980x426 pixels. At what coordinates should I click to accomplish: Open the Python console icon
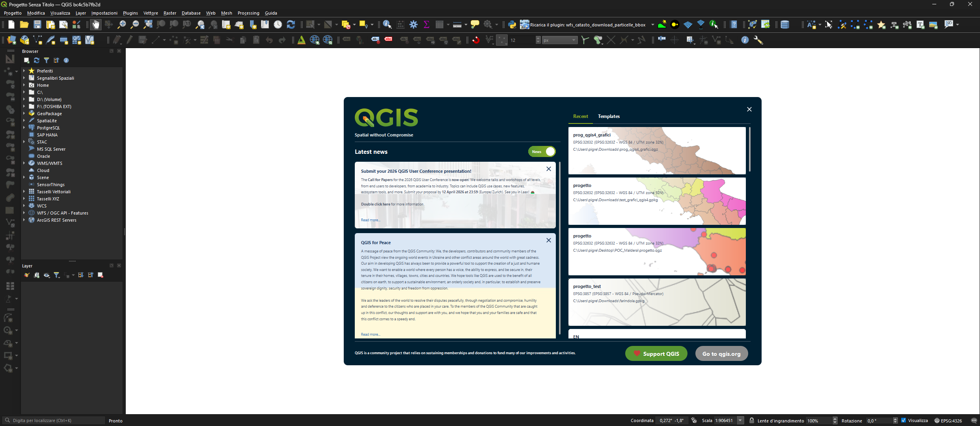[x=512, y=25]
